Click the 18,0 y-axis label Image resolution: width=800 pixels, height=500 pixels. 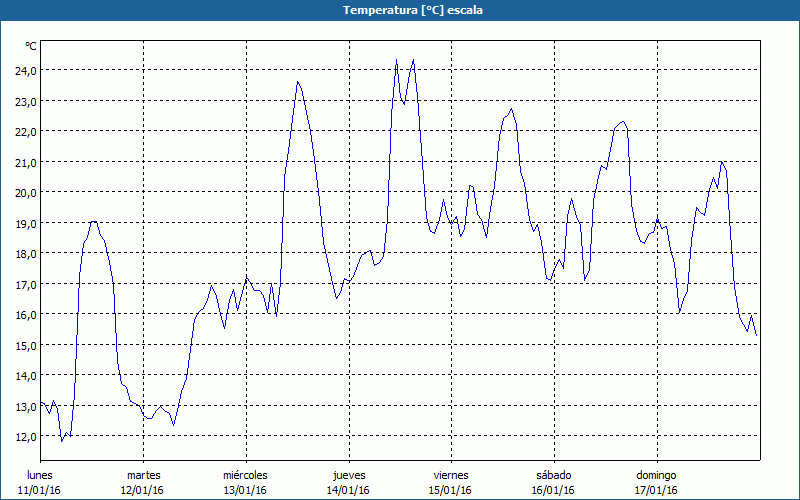[x=25, y=254]
